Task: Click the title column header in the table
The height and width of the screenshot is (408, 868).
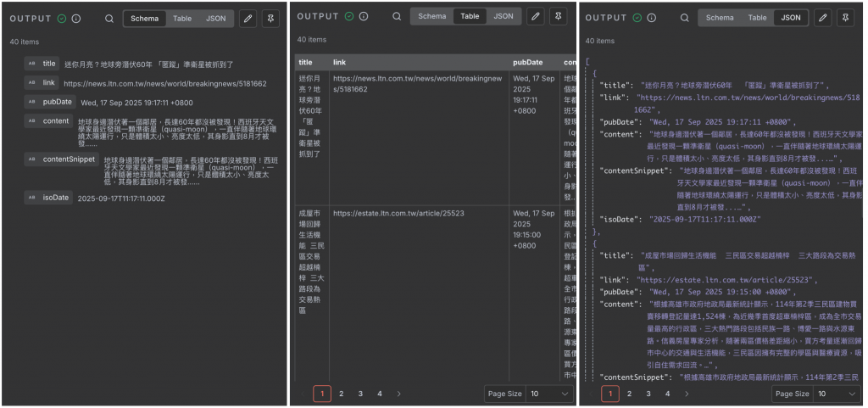Action: (312, 63)
